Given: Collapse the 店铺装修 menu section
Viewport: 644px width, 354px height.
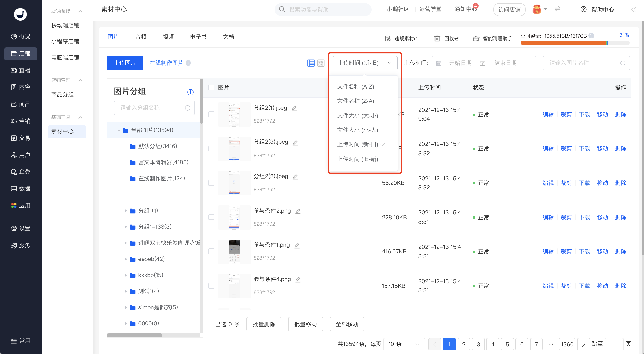Looking at the screenshot, I should tap(80, 11).
